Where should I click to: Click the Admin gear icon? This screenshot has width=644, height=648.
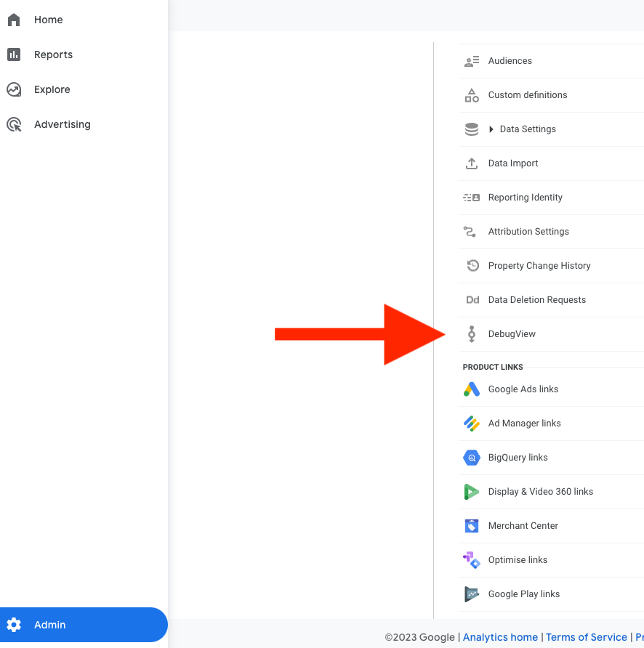[14, 625]
